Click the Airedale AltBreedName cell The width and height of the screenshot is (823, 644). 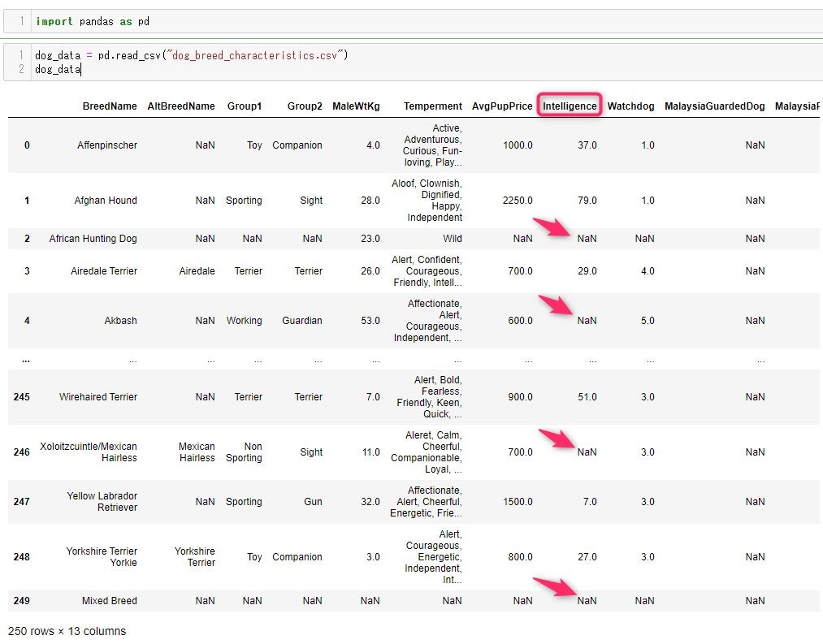[x=197, y=271]
